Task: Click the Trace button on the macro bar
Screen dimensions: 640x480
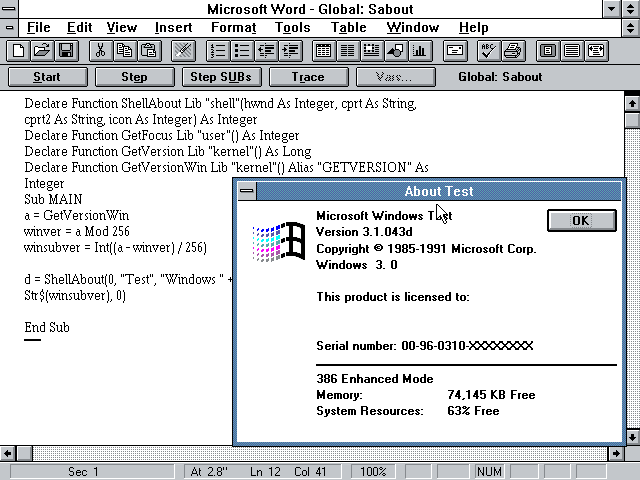Action: tap(309, 77)
